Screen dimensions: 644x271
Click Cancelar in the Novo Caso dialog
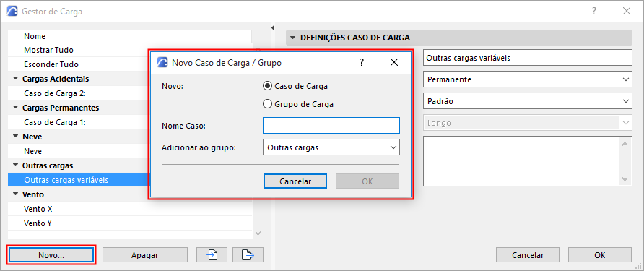(x=295, y=181)
